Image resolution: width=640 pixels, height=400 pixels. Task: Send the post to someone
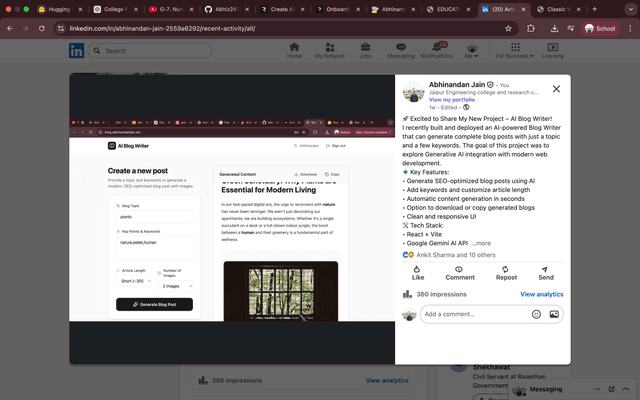pyautogui.click(x=546, y=273)
